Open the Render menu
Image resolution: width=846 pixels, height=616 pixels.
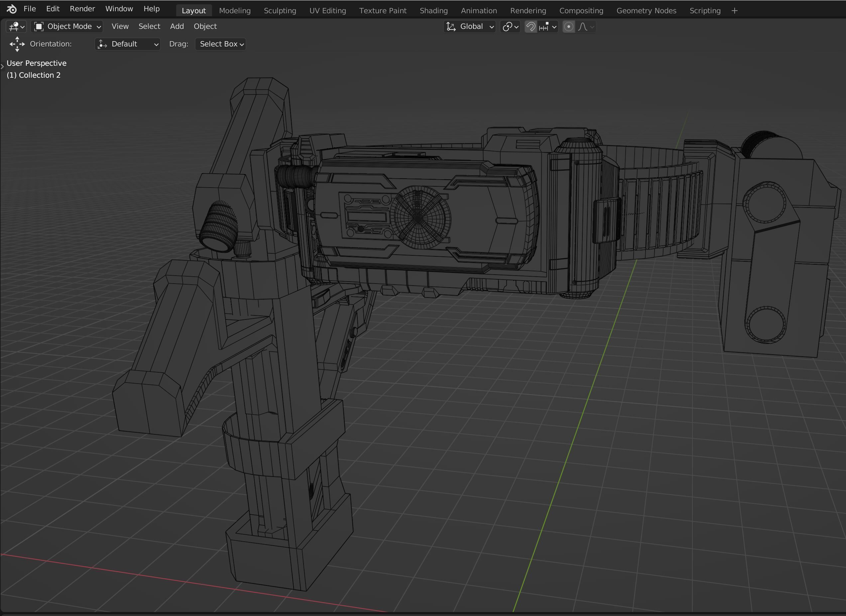pyautogui.click(x=82, y=9)
